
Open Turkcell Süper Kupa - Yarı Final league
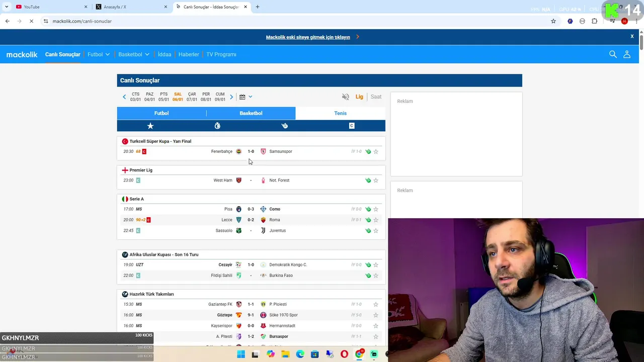160,141
